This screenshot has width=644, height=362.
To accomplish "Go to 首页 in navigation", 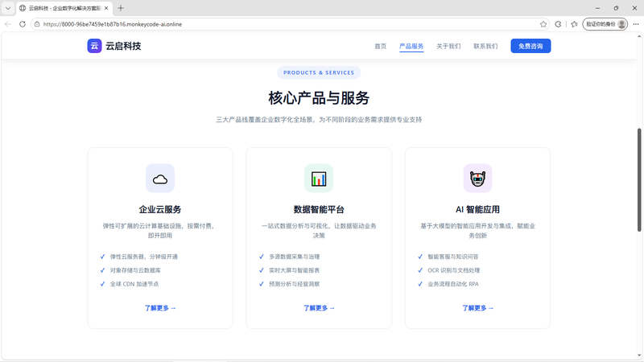I will coord(380,46).
